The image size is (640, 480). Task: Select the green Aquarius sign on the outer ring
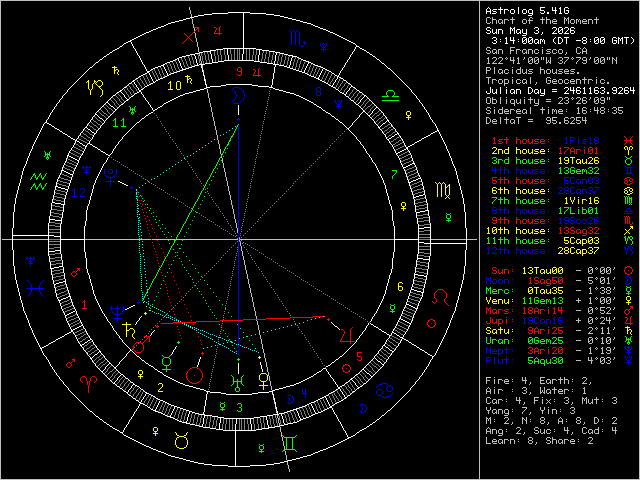39,182
